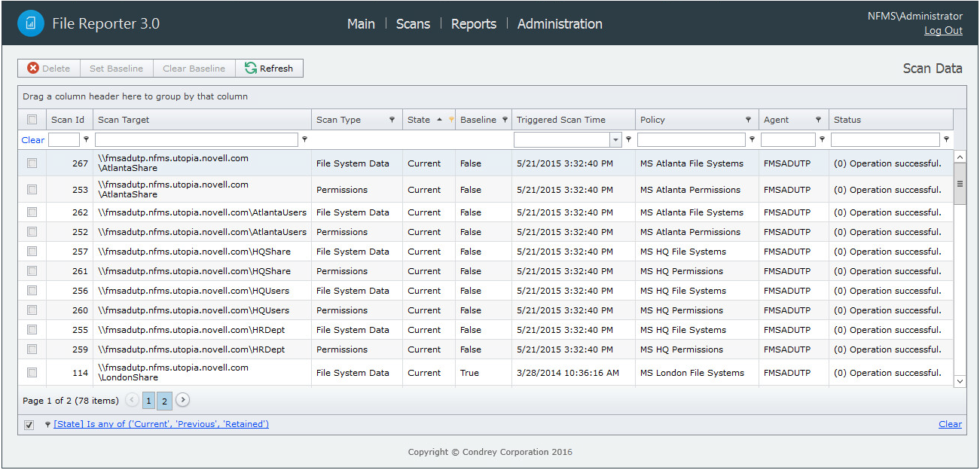
Task: Open the Baseline column filter icon
Action: (505, 120)
